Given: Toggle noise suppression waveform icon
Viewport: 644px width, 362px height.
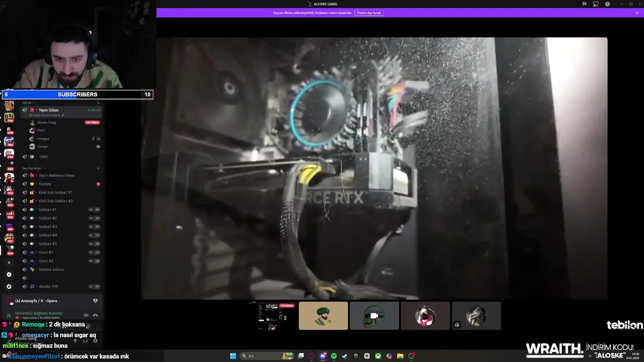Looking at the screenshot, I should [86, 315].
